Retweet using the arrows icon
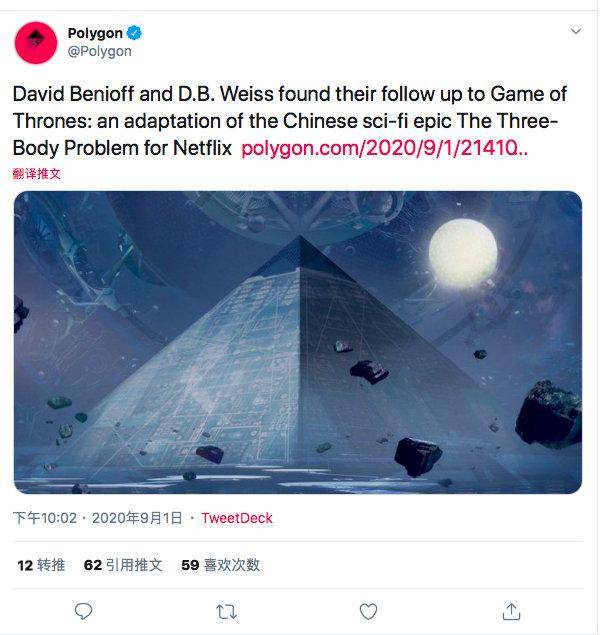The width and height of the screenshot is (601, 635). [226, 612]
